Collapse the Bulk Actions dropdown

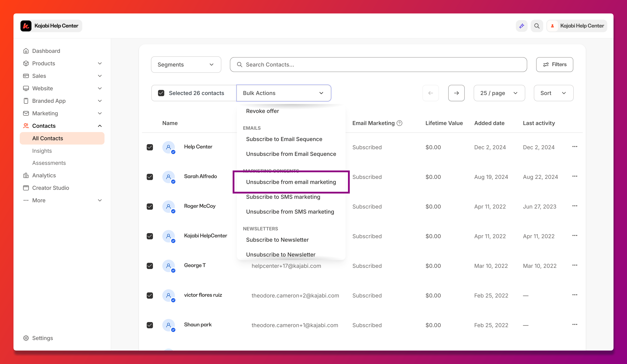284,93
